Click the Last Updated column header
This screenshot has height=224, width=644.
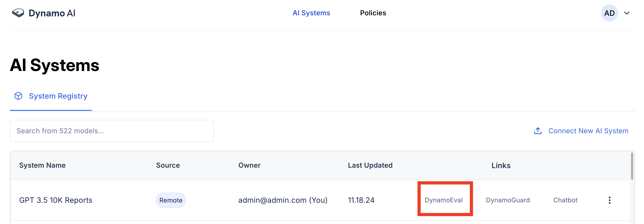point(370,165)
